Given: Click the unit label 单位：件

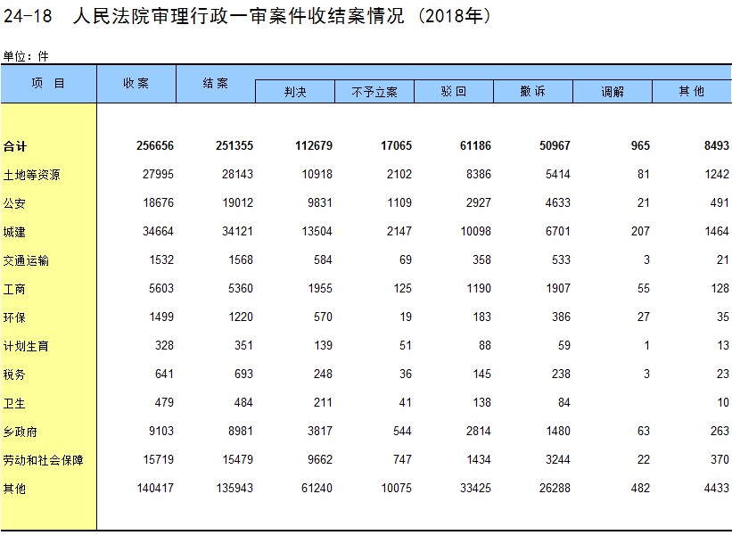Looking at the screenshot, I should click(x=26, y=56).
